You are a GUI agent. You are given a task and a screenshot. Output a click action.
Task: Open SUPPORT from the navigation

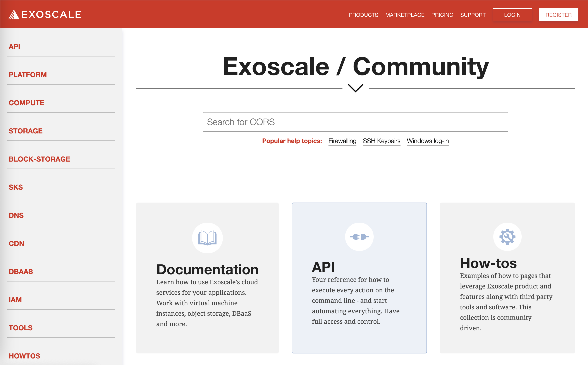[x=473, y=15]
